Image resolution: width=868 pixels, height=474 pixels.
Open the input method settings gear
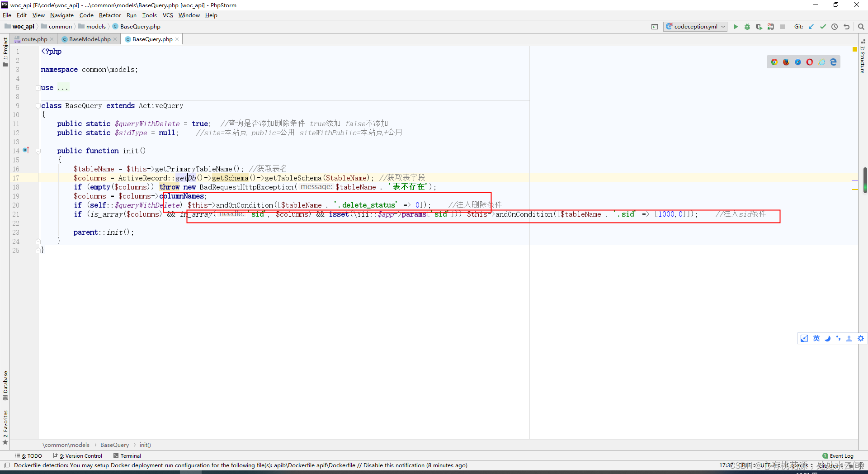(x=861, y=338)
